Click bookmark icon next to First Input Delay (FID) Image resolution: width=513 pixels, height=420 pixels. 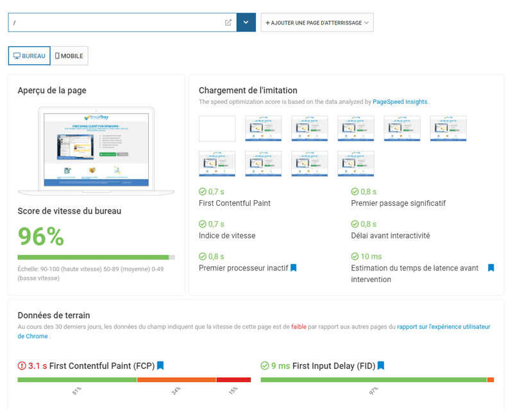coord(380,365)
